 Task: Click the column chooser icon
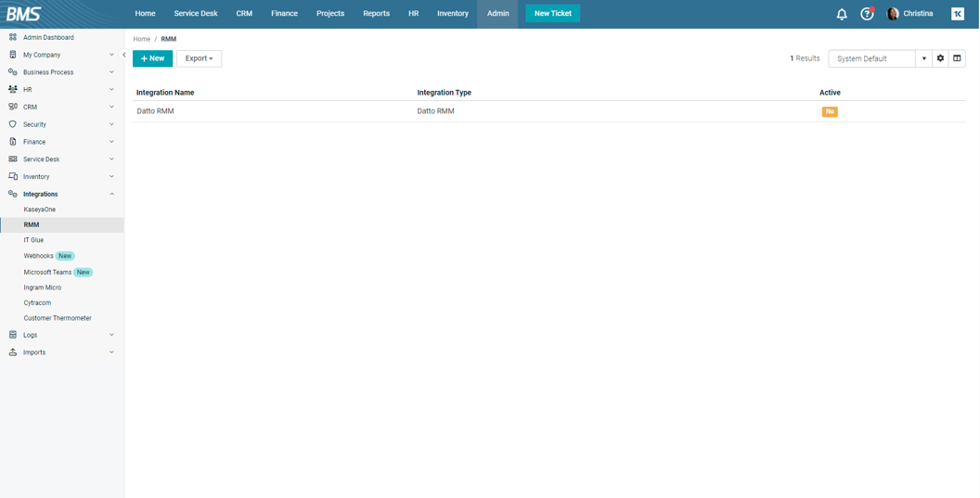pos(957,58)
